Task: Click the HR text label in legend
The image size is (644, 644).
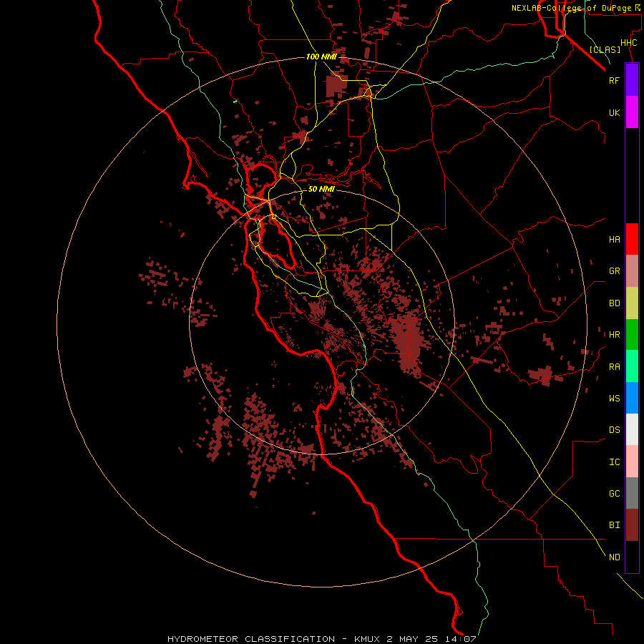Action: click(614, 335)
